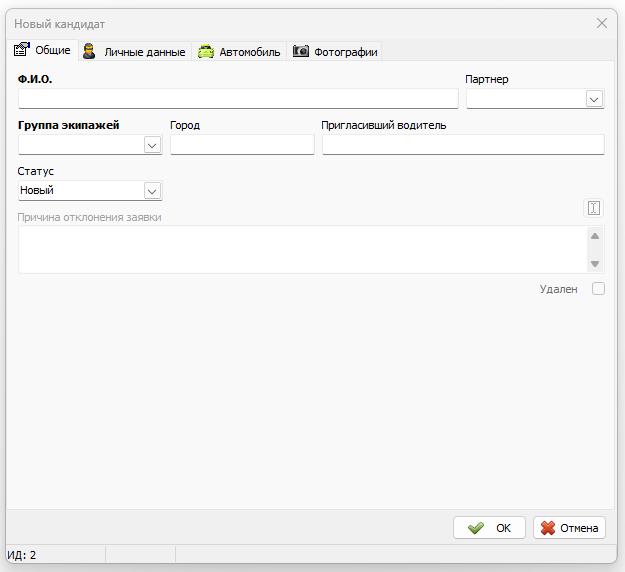Click the green checkmark icon on OK
Viewport: 625px width, 572px height.
[x=476, y=528]
